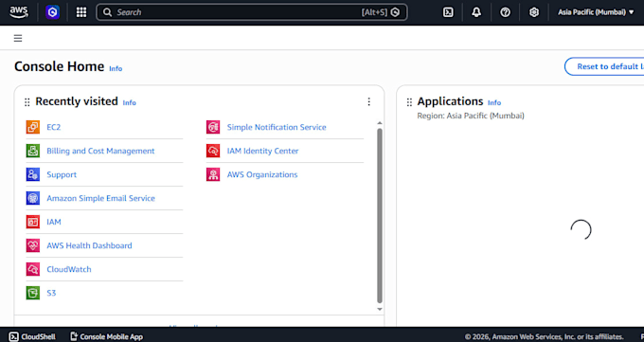Click the S3 bucket icon

33,293
